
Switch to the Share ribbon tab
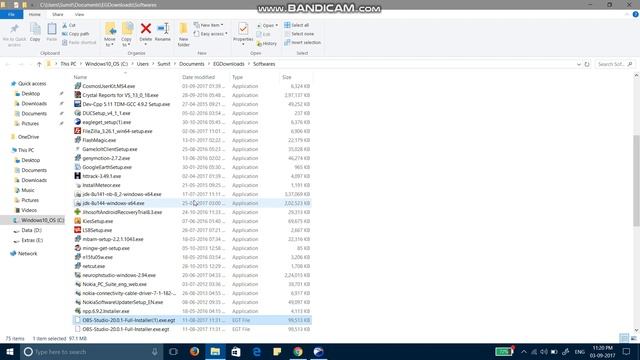pos(58,14)
